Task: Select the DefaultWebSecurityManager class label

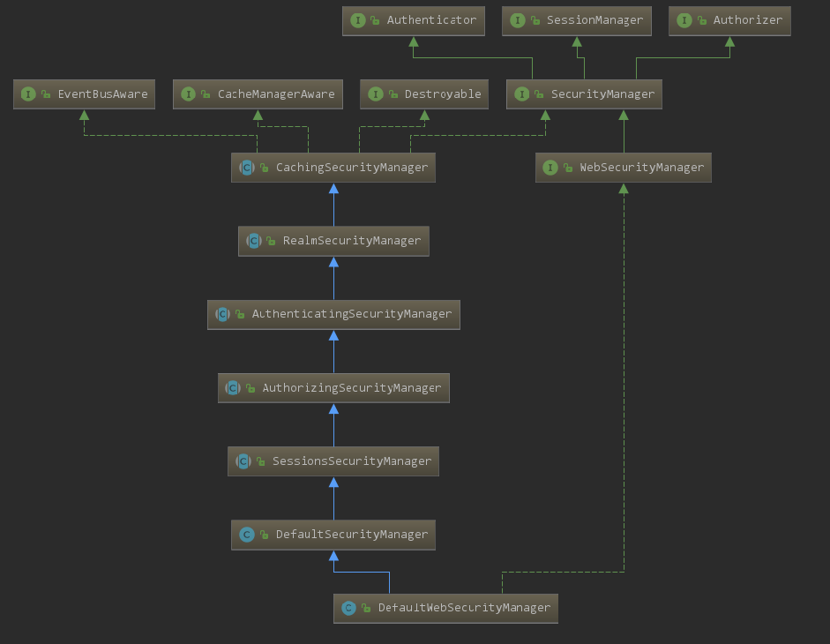Action: tap(464, 608)
